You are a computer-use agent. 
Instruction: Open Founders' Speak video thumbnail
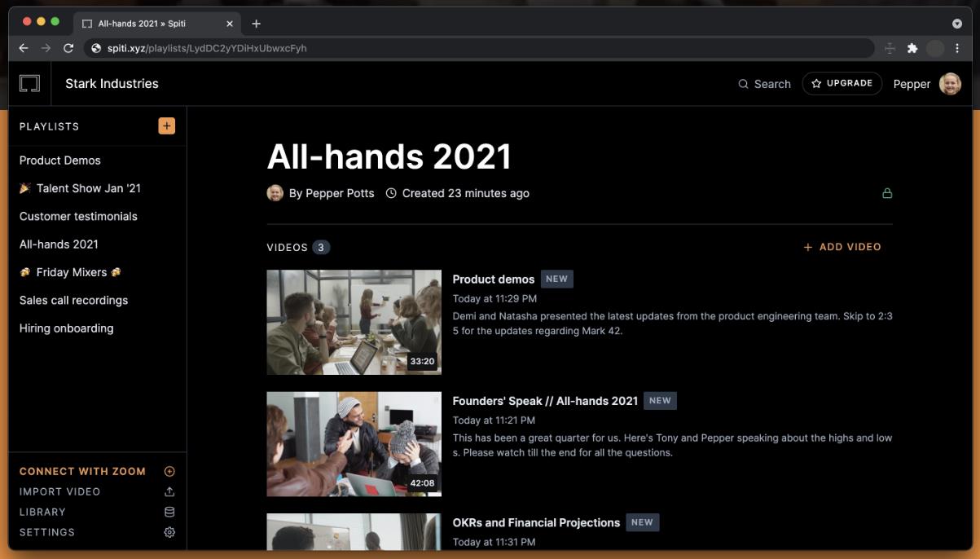[x=354, y=444]
